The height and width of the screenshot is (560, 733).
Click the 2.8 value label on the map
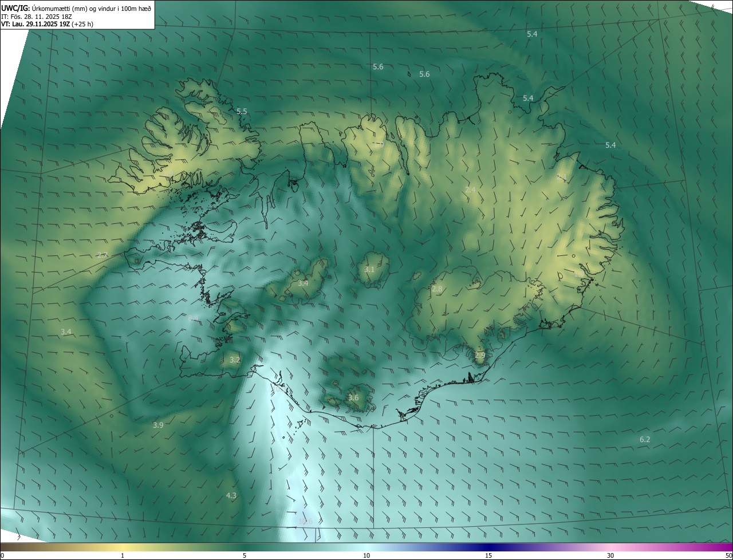pyautogui.click(x=437, y=289)
